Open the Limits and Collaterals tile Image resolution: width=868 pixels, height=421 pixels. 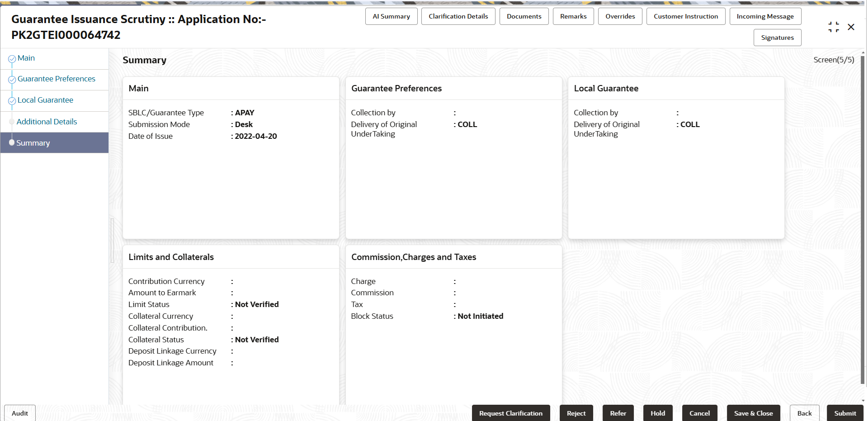coord(231,325)
